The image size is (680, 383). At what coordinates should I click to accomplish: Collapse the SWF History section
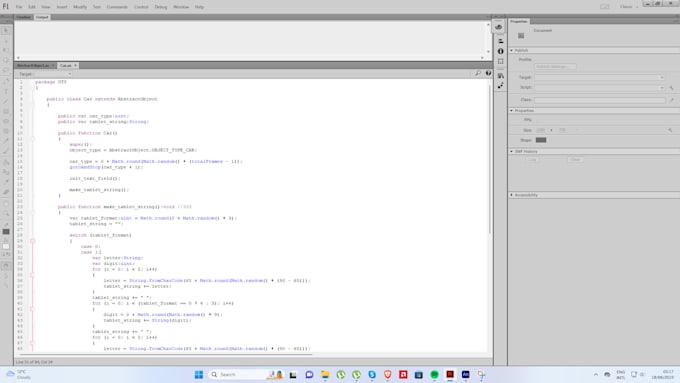tap(512, 151)
